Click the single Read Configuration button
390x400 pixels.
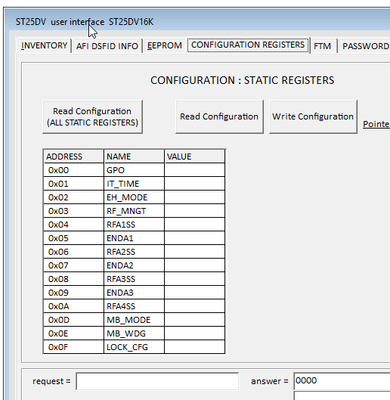[x=219, y=117]
